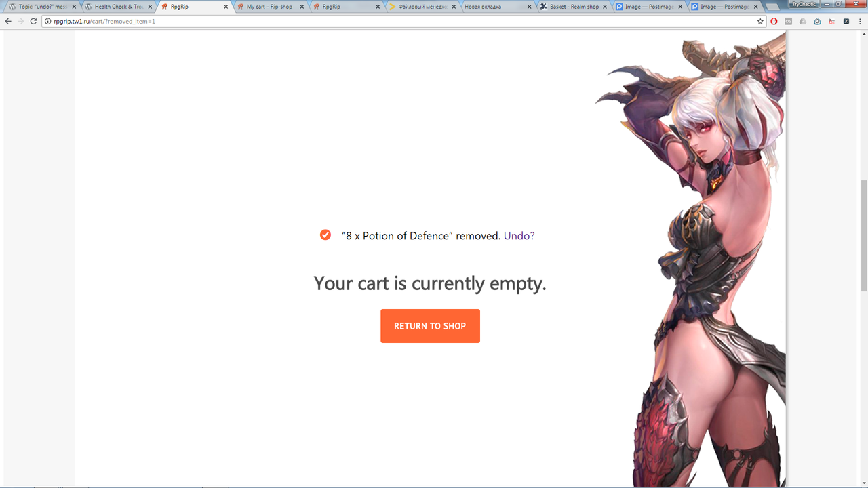Reload the current cart page
The image size is (868, 488).
coord(33,21)
